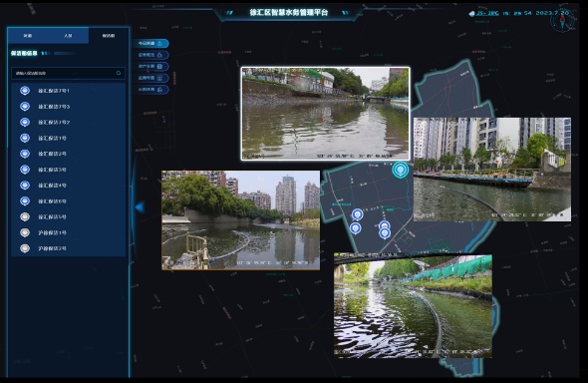This screenshot has width=588, height=383.
Task: Open the canal photo with the white highlighted border
Action: [325, 114]
